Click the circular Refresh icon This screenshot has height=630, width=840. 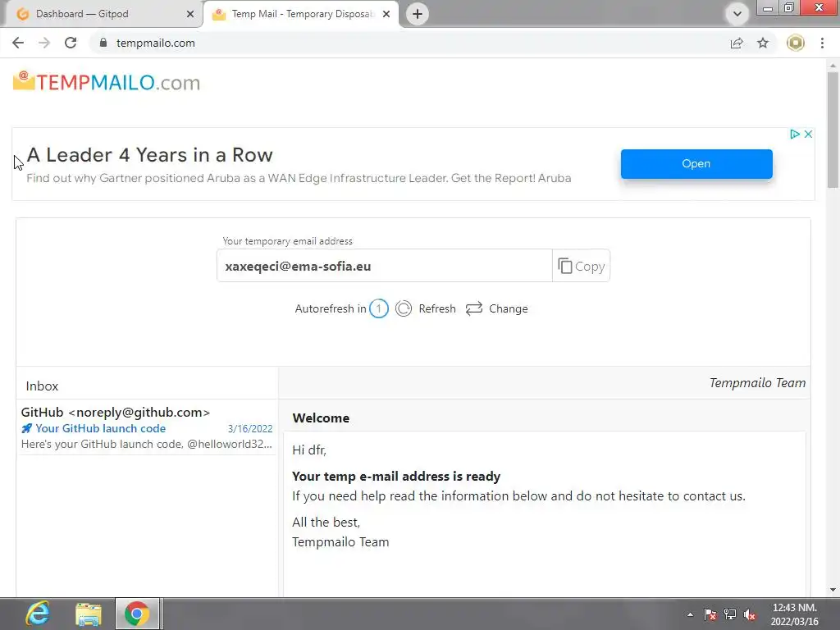click(404, 308)
